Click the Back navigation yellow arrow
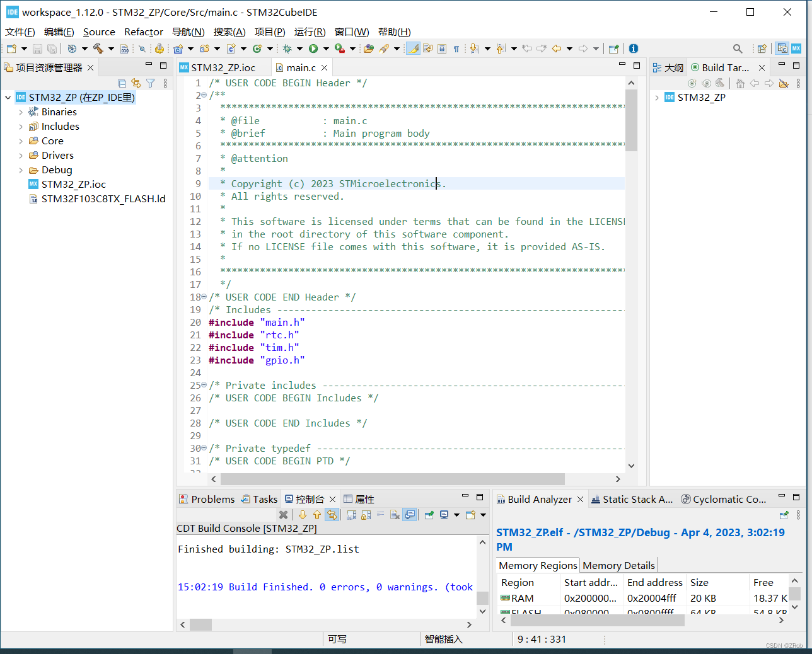This screenshot has height=654, width=812. (x=556, y=49)
